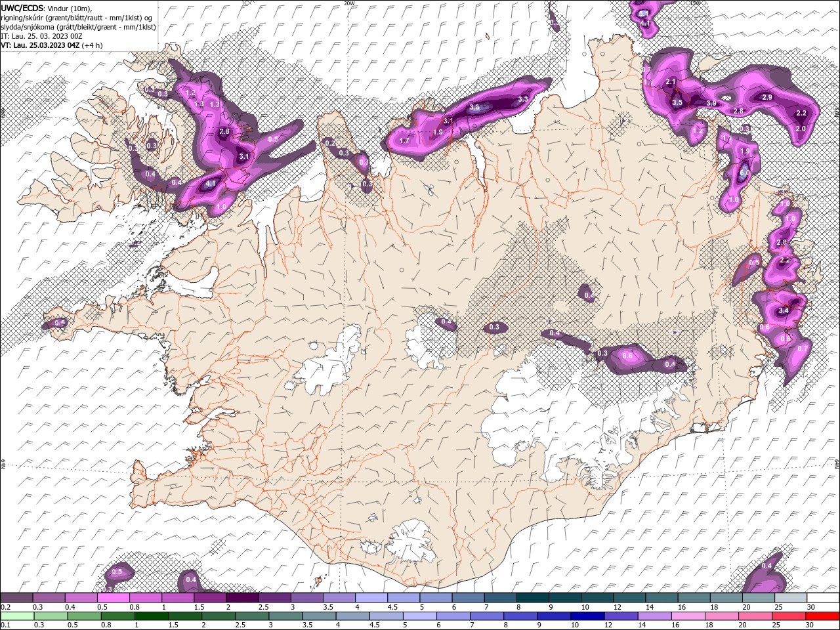Pick purple 12 swatch on lower rain scale

pos(620,616)
